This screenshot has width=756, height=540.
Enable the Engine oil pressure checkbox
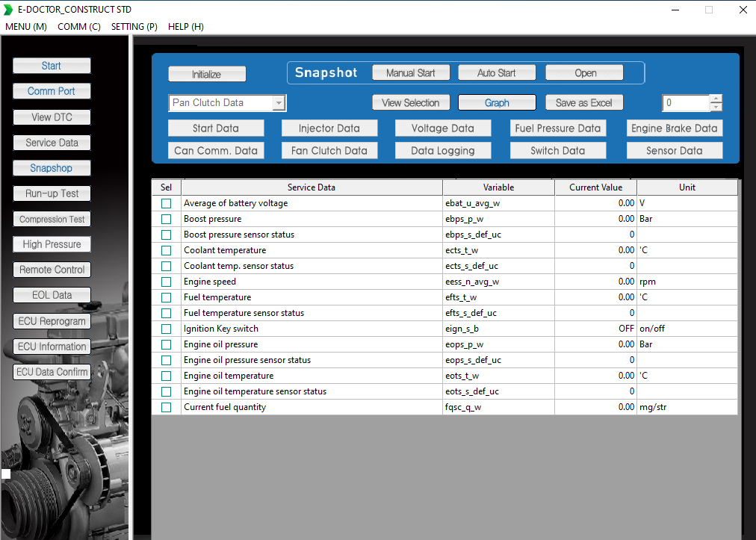point(167,344)
